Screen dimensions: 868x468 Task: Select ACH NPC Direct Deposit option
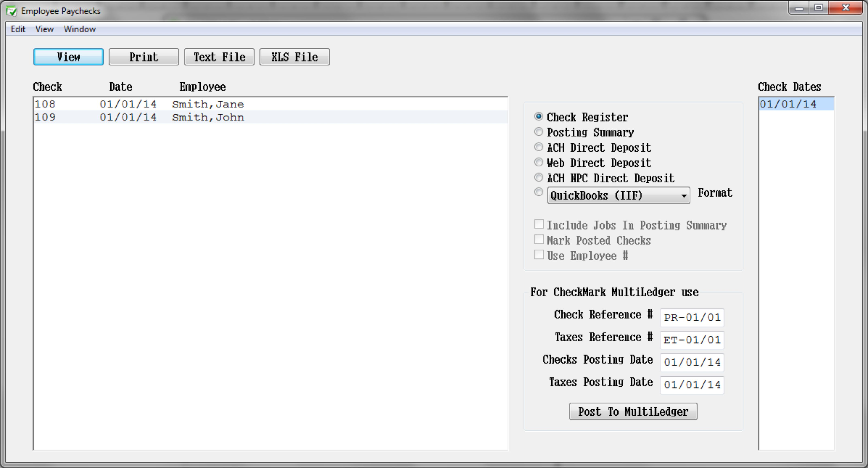click(x=538, y=178)
